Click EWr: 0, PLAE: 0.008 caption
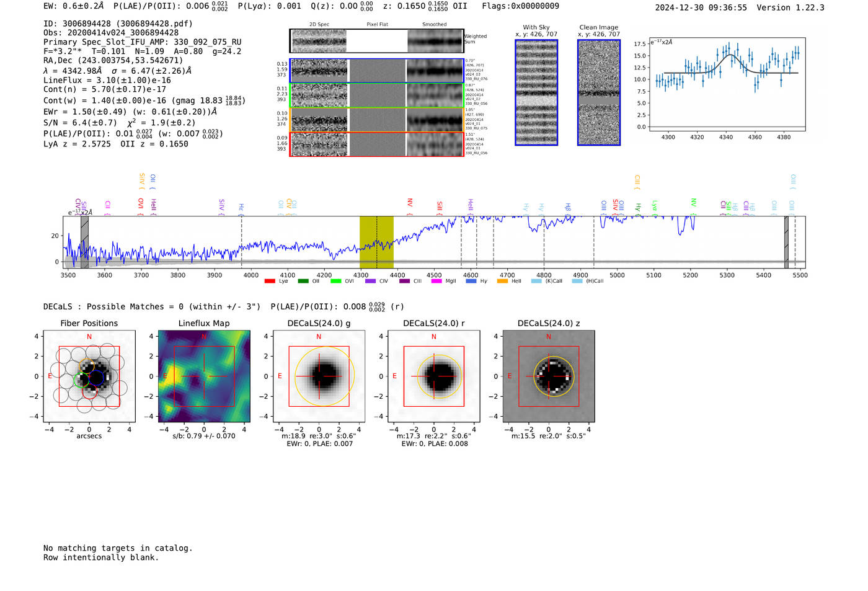The width and height of the screenshot is (868, 591). 435,443
